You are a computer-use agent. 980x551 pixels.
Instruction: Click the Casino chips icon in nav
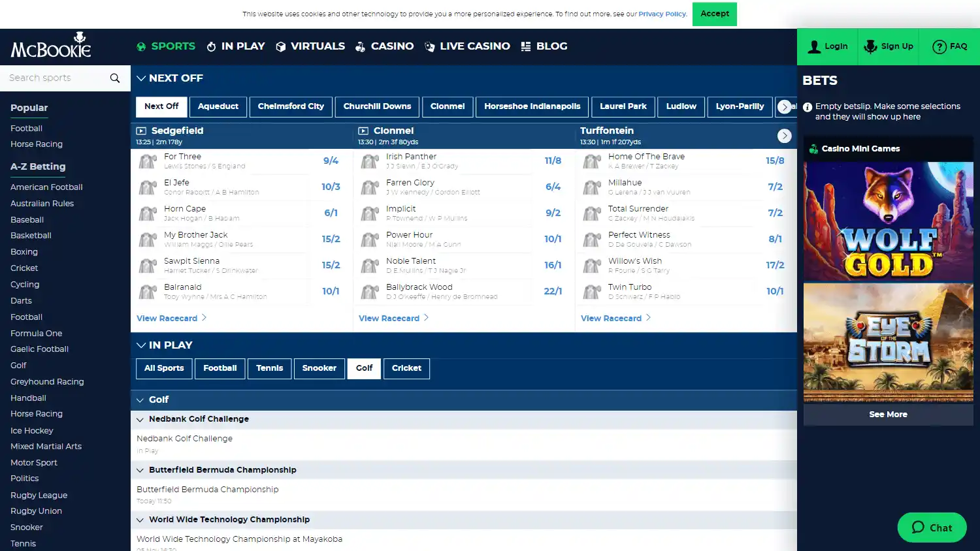360,46
